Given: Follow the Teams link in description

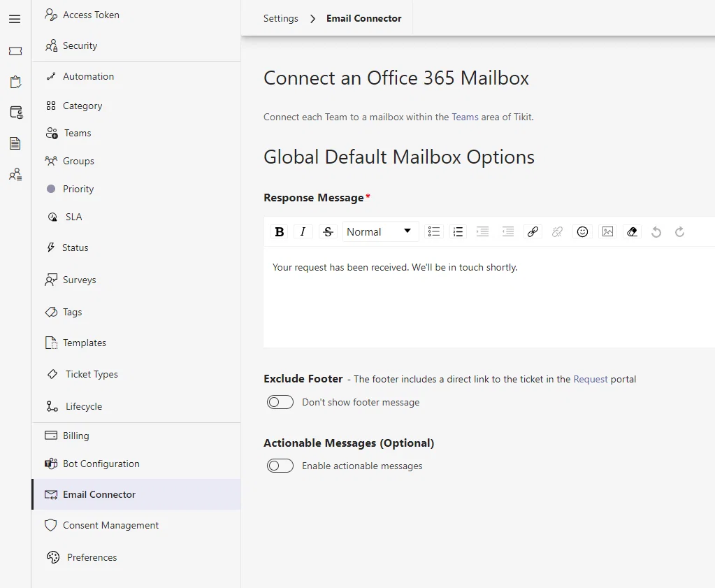Looking at the screenshot, I should pos(465,117).
